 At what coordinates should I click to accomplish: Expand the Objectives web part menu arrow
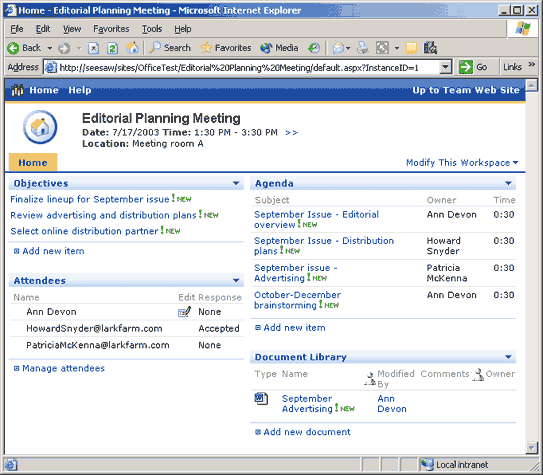236,183
